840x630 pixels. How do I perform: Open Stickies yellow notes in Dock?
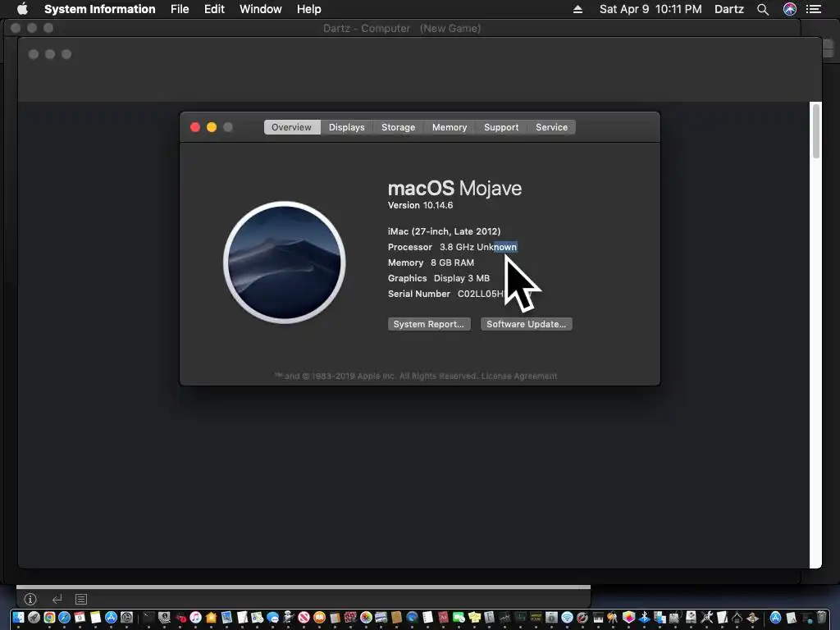(474, 617)
